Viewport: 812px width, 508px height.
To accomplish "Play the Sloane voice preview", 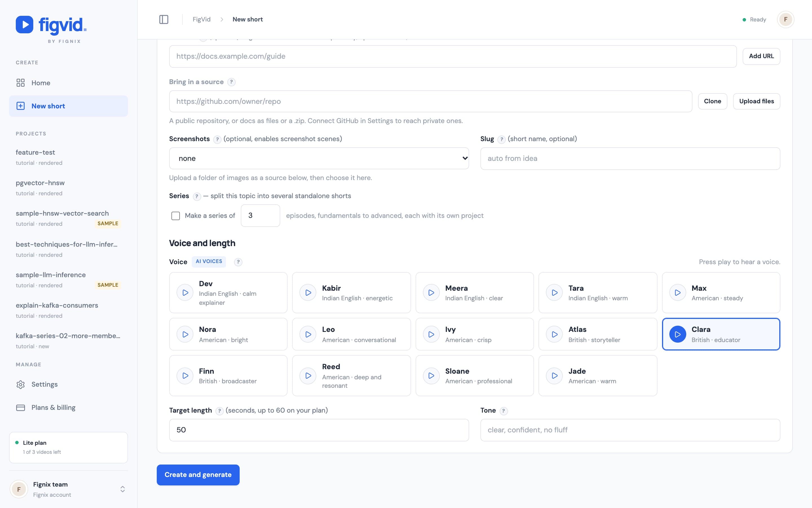I will 431,376.
